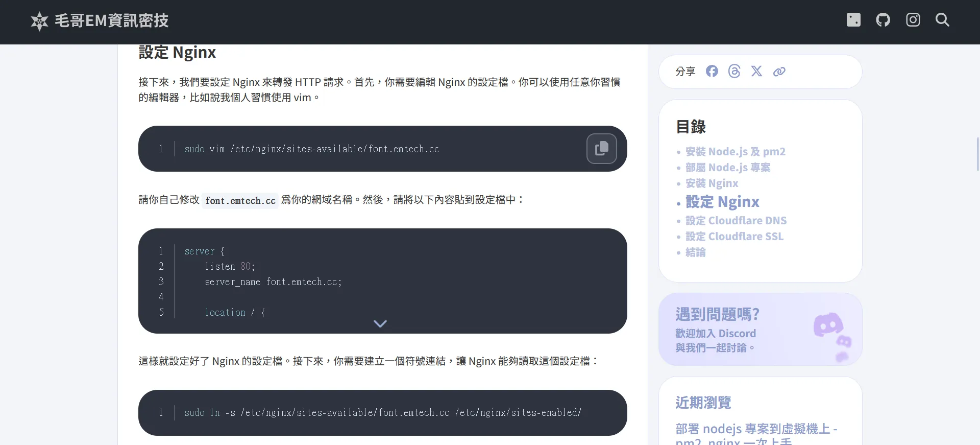Click code line location / {
Viewport: 980px width, 445px height.
[x=235, y=313]
